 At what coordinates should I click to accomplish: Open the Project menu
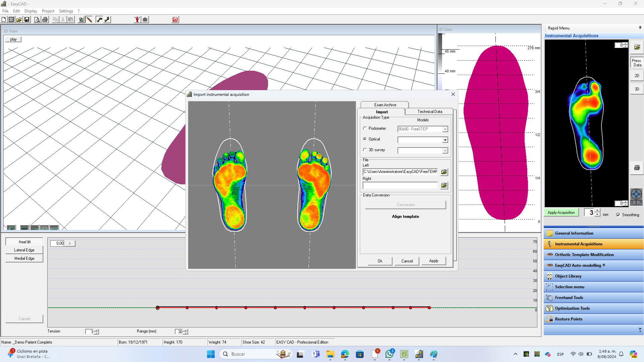(48, 11)
